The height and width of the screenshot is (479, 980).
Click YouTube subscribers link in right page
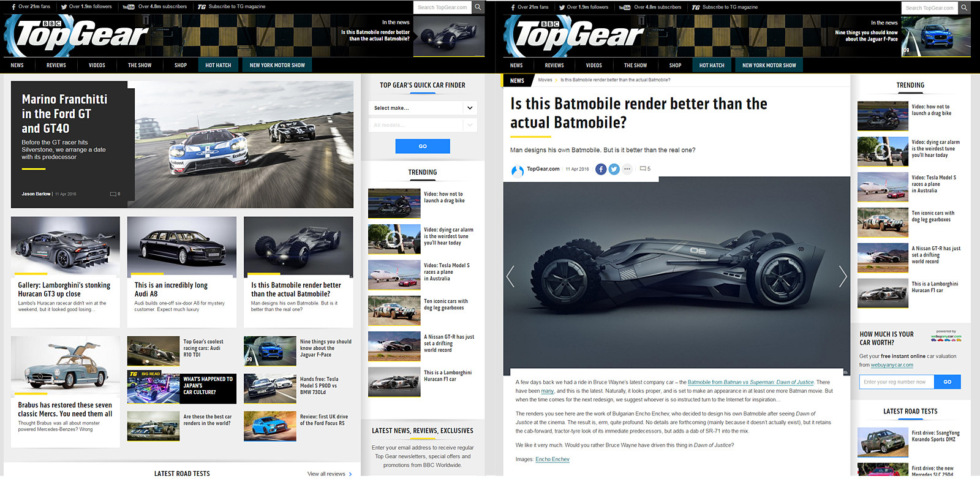(x=650, y=7)
